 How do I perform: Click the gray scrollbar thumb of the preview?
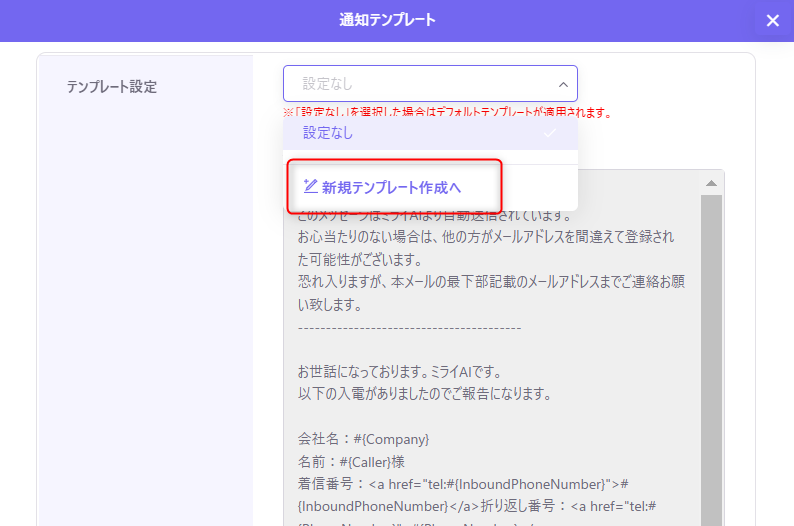(711, 350)
